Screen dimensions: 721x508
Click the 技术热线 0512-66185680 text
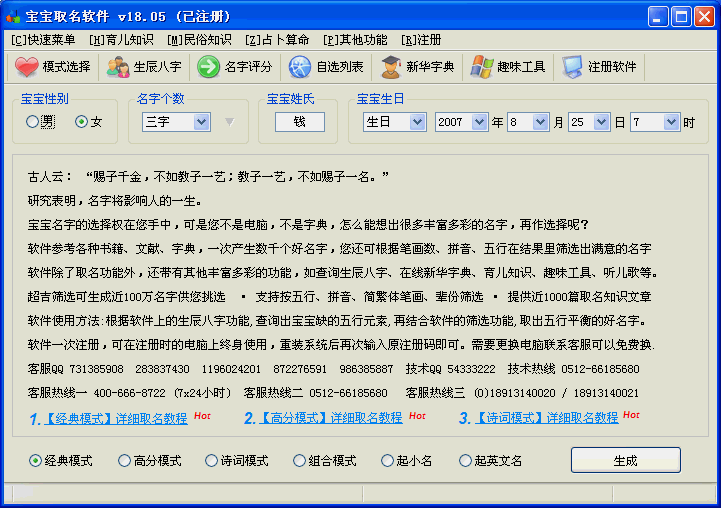(573, 369)
